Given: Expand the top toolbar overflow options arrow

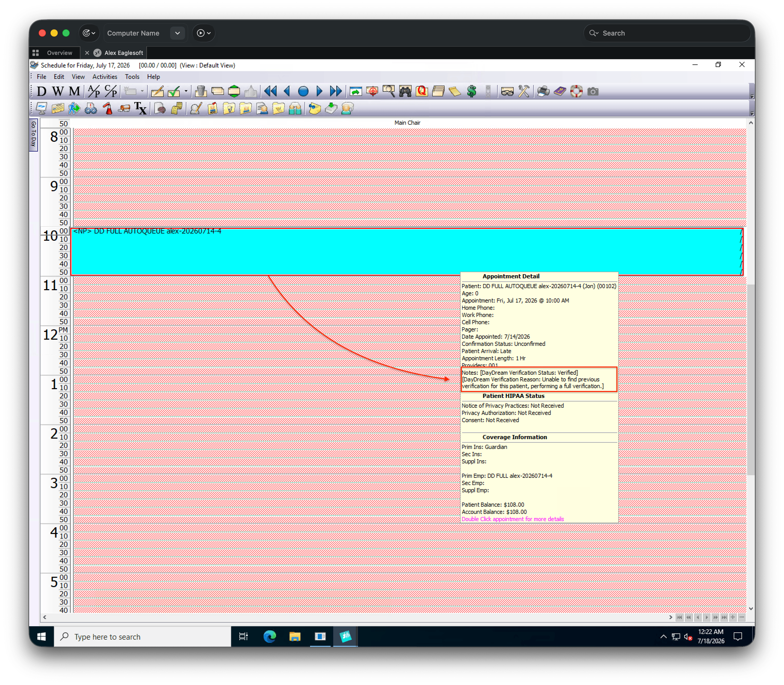Looking at the screenshot, I should [x=752, y=96].
